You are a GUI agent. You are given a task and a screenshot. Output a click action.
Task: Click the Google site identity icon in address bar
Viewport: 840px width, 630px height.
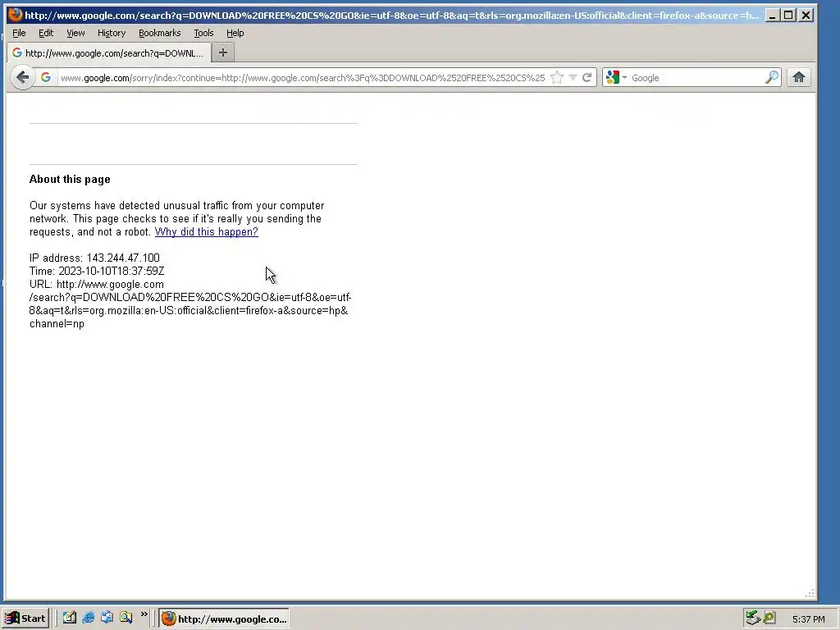[46, 78]
